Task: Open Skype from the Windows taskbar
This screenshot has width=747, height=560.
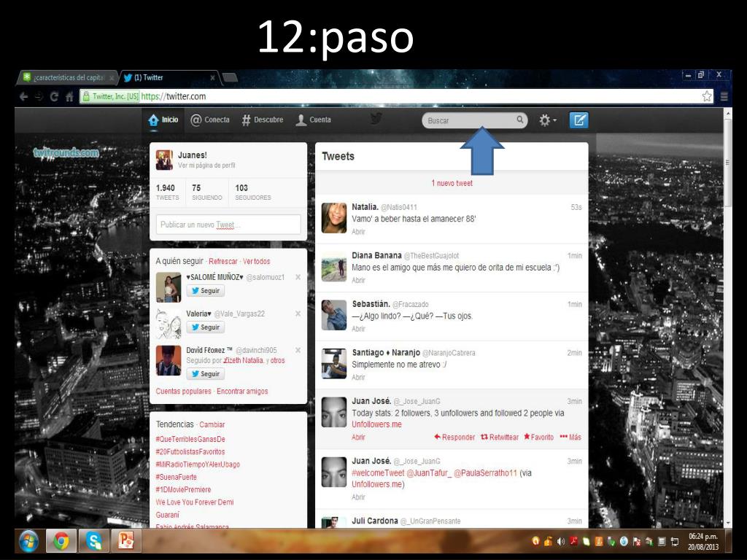Action: point(93,541)
